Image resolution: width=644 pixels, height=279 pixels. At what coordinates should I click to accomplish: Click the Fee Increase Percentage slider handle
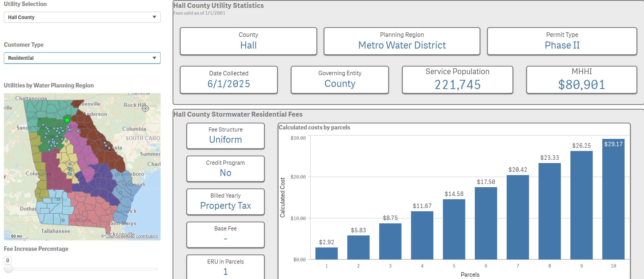[9, 269]
